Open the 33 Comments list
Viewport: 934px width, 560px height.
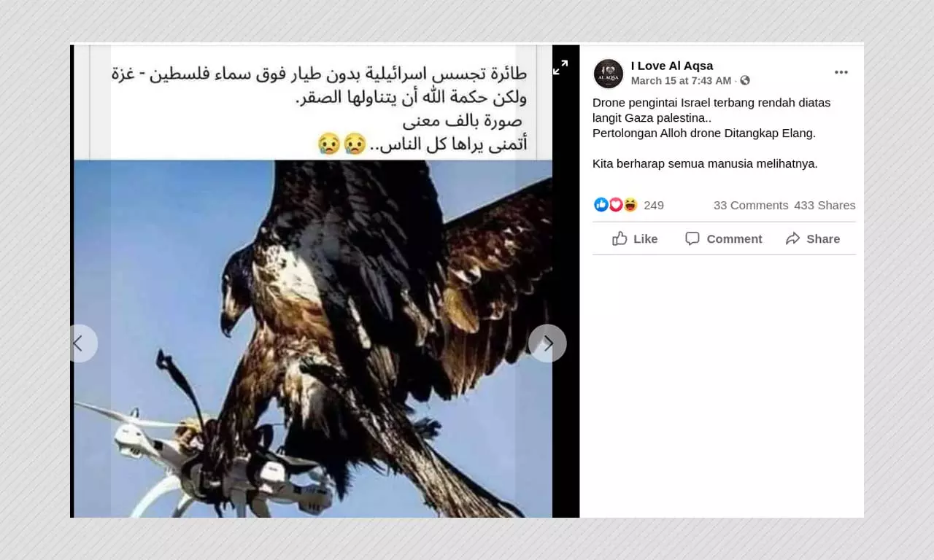coord(751,206)
